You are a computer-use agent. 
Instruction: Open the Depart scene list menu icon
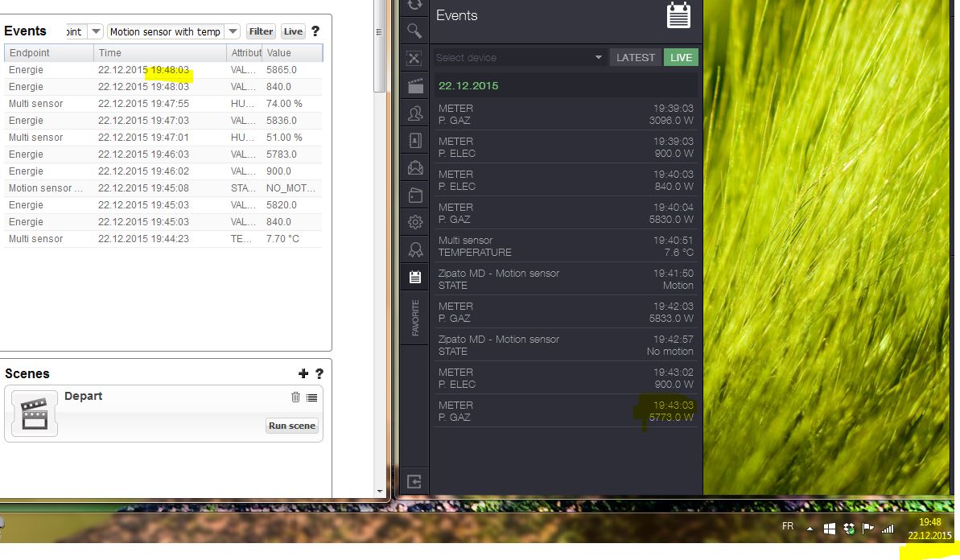click(x=312, y=397)
